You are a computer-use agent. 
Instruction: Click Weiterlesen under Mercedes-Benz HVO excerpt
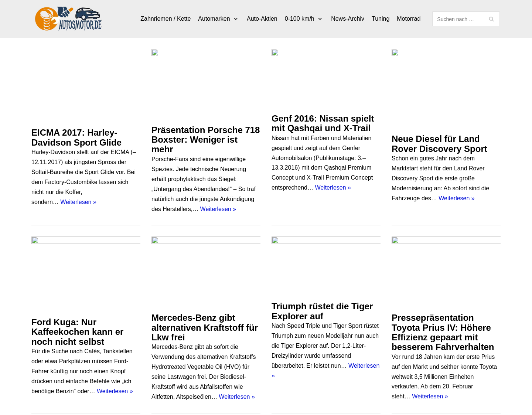(x=237, y=397)
